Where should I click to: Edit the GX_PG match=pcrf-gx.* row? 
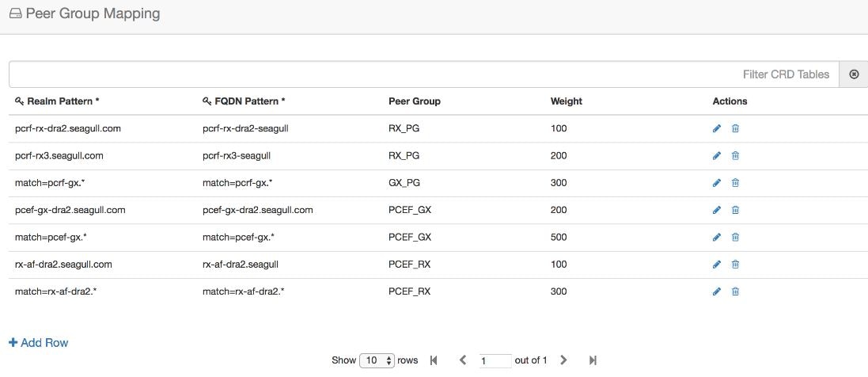[x=717, y=183]
